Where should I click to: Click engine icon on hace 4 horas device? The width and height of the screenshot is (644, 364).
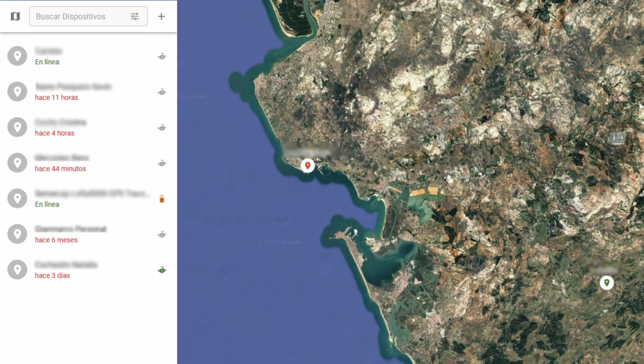(162, 128)
